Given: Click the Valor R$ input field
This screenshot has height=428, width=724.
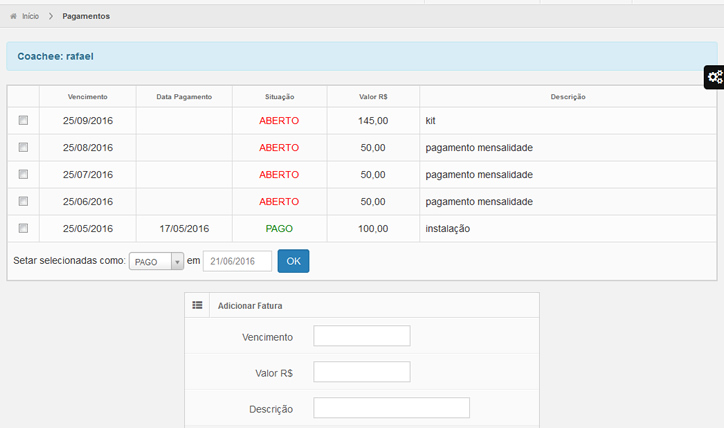Looking at the screenshot, I should pos(361,372).
